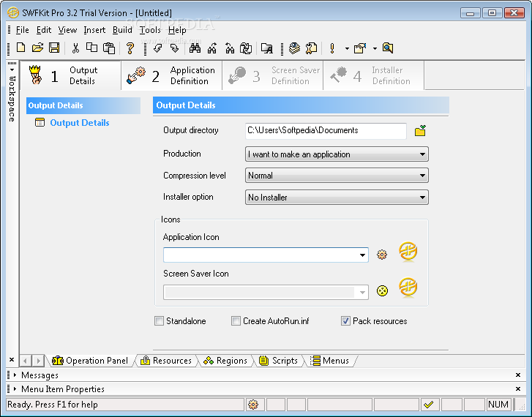
Task: Click the Redo arrow icon
Action: pos(174,48)
